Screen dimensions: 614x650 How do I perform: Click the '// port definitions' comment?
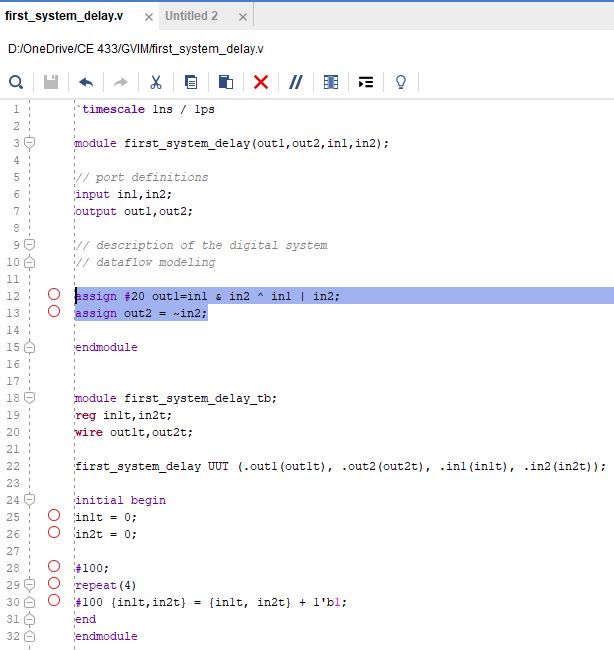click(141, 177)
